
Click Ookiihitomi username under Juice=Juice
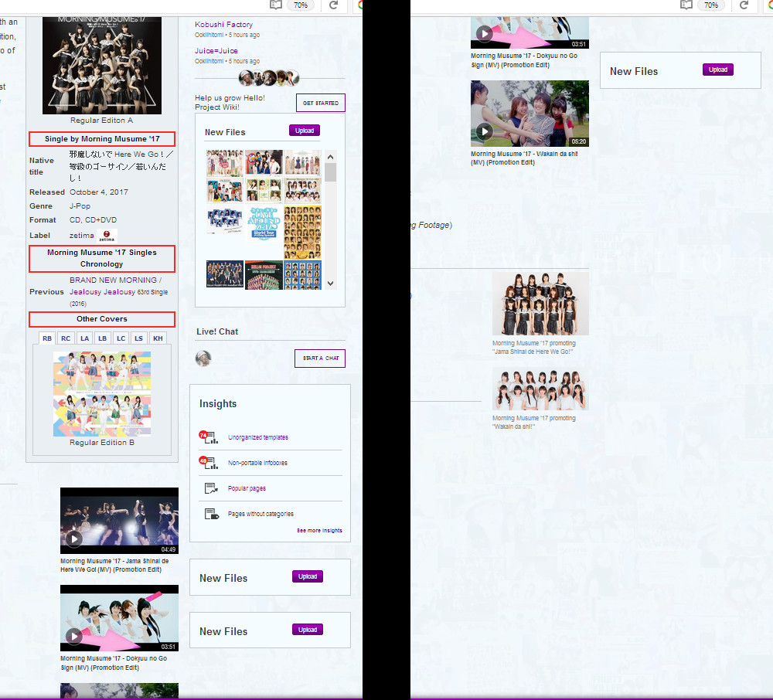pyautogui.click(x=209, y=61)
